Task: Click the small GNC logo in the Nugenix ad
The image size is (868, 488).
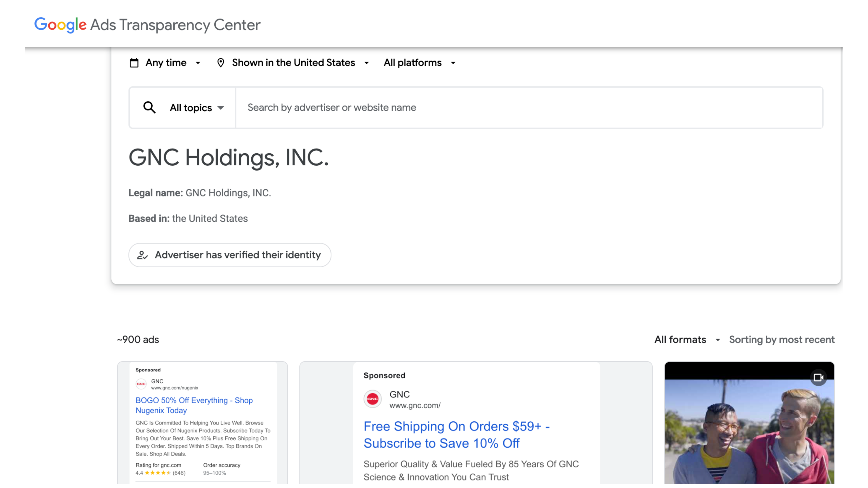Action: (141, 384)
